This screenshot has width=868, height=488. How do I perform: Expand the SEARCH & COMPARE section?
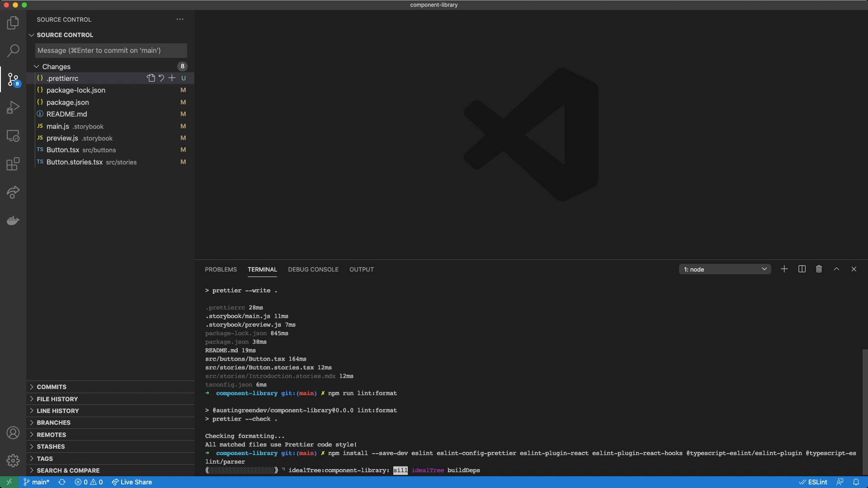tap(110, 470)
